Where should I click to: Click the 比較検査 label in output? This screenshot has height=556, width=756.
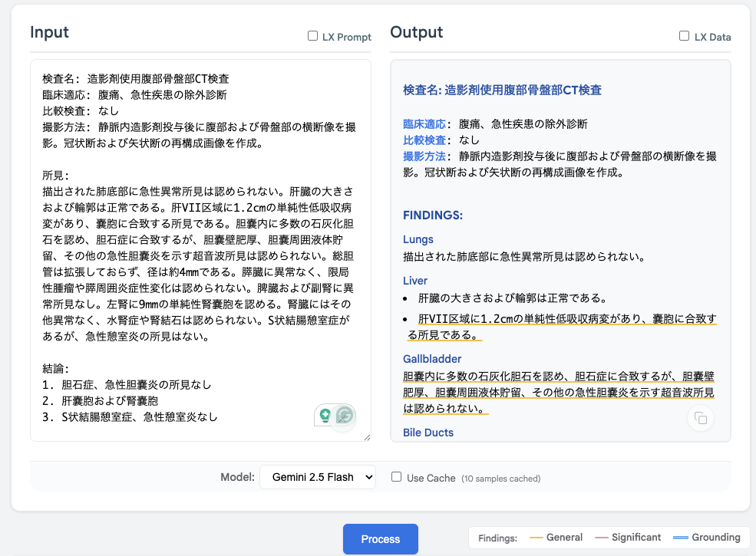(x=424, y=140)
